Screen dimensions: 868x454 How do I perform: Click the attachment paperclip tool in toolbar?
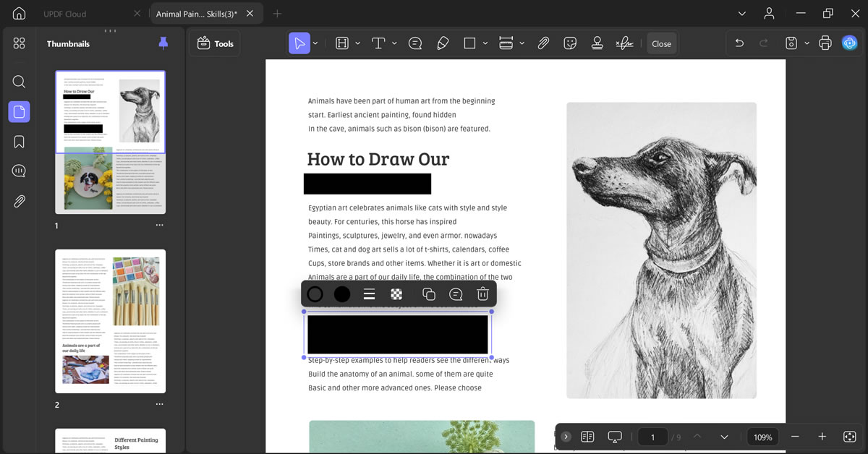[x=543, y=43]
